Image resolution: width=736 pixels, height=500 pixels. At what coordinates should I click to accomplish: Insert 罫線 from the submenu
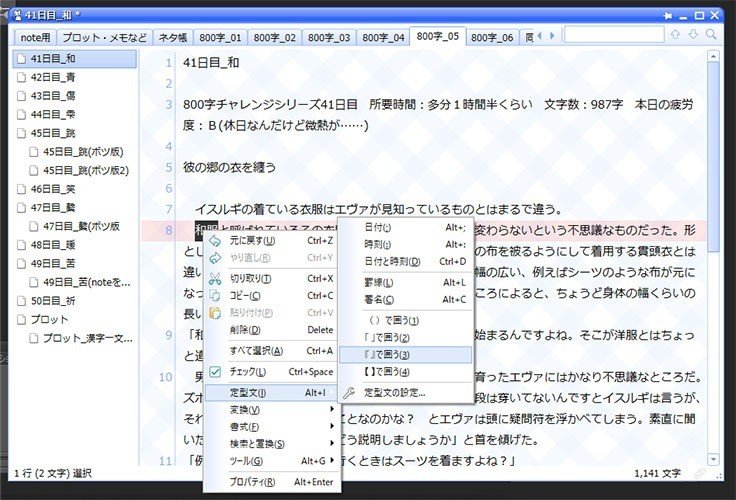(x=406, y=283)
